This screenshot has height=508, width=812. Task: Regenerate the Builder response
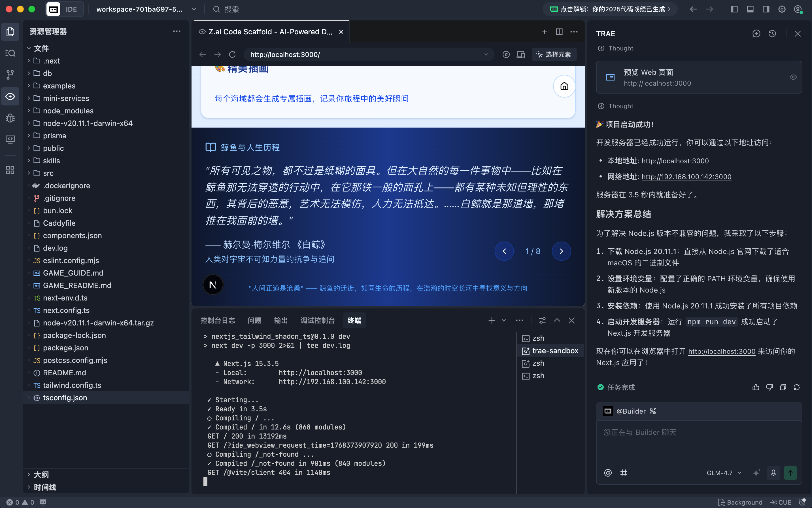(796, 387)
